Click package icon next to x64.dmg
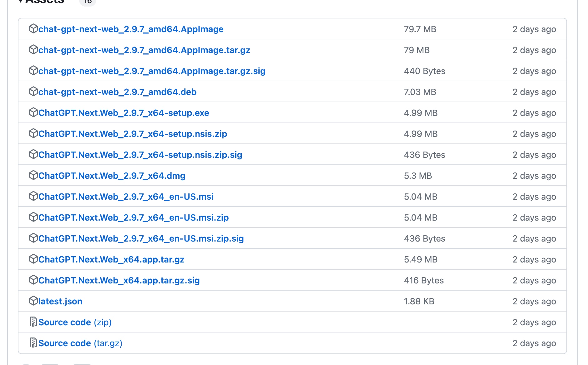This screenshot has width=588, height=365. point(33,175)
